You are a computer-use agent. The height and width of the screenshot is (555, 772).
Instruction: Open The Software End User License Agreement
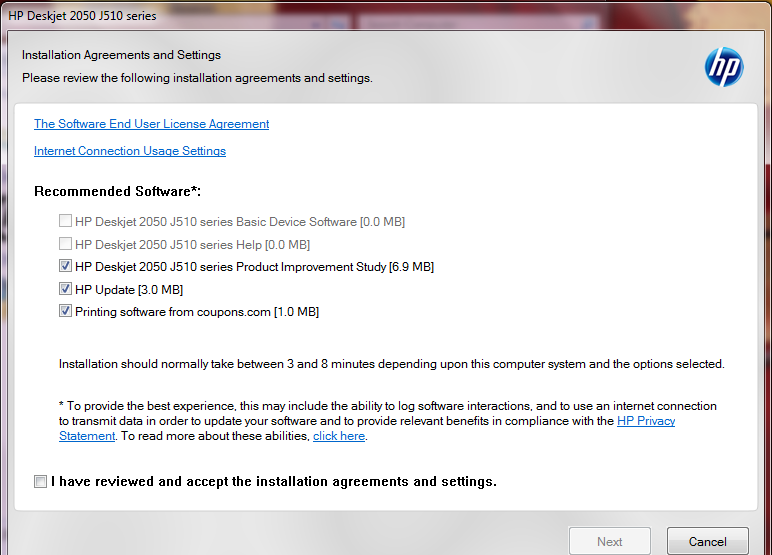[x=152, y=124]
